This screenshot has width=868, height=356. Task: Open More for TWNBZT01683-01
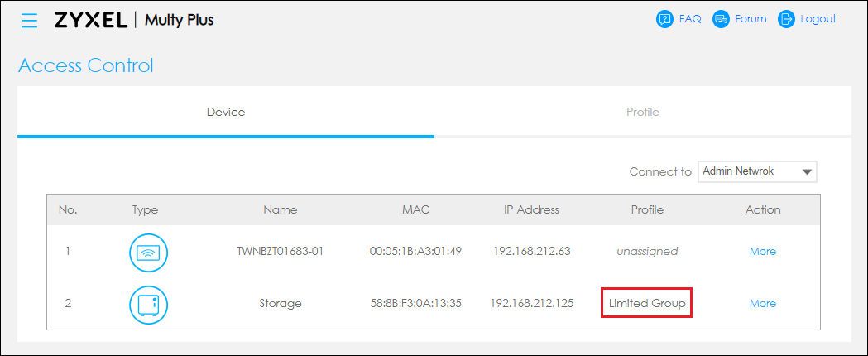click(763, 252)
